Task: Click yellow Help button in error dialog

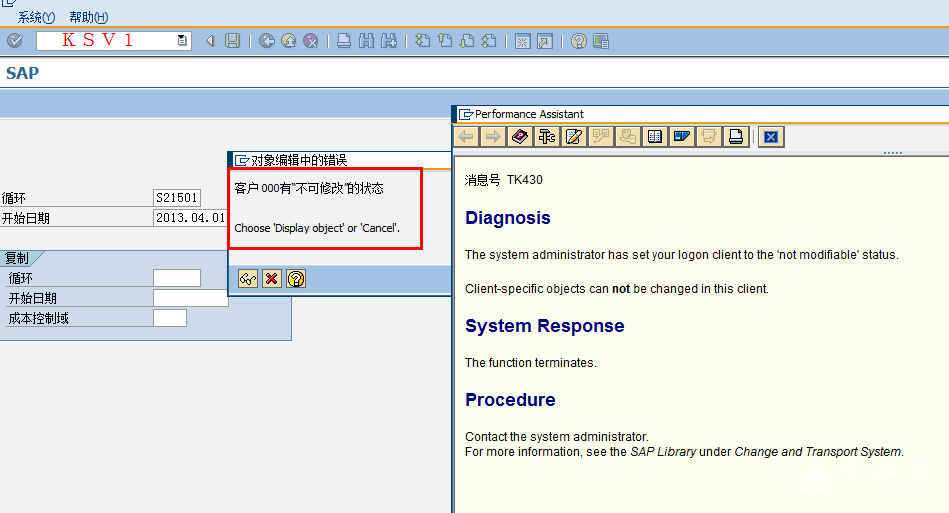Action: click(x=296, y=279)
